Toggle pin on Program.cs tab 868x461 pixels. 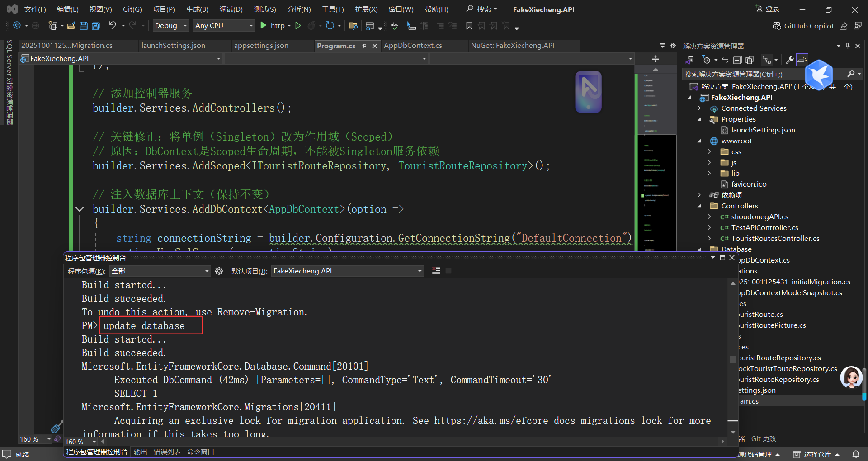coord(364,46)
